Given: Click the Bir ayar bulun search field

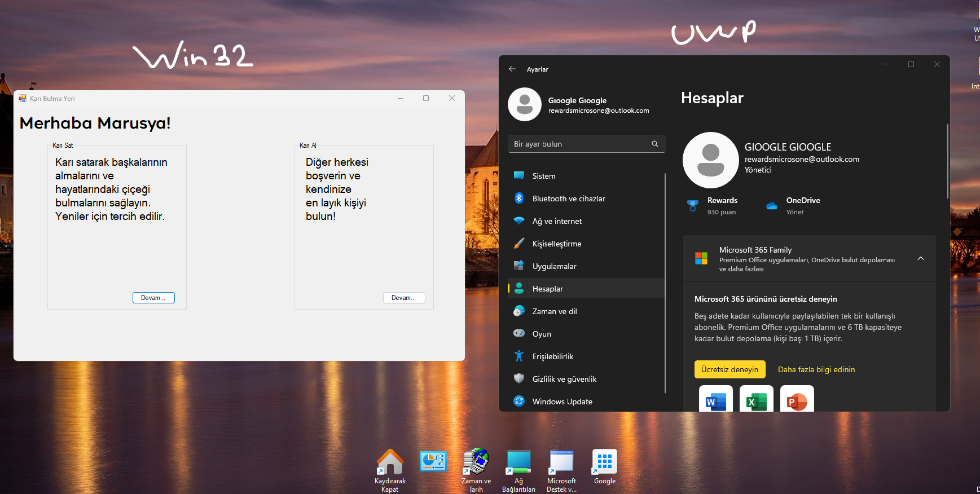Looking at the screenshot, I should [x=586, y=144].
